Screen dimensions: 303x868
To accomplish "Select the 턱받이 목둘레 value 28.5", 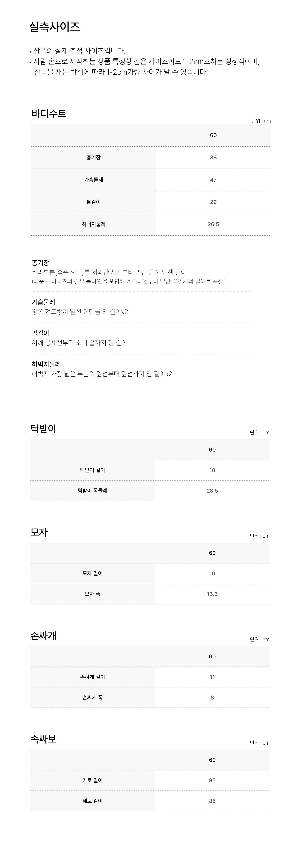I will pos(212,491).
